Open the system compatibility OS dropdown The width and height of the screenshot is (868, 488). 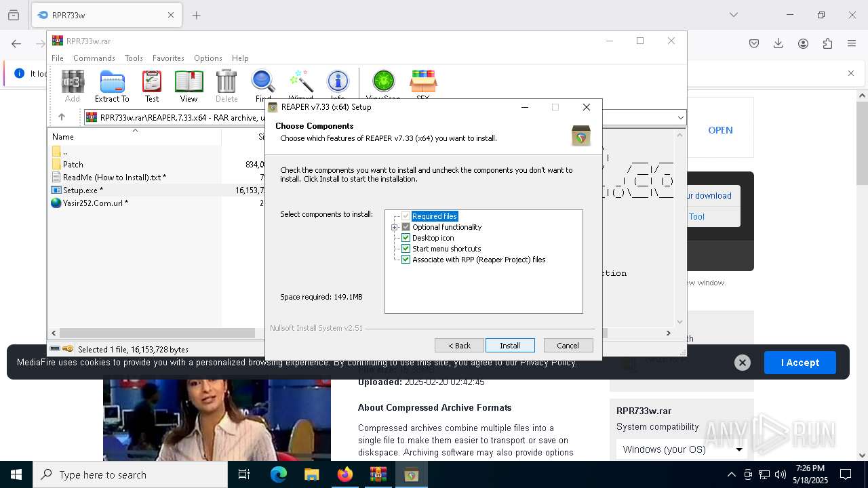coord(681,449)
